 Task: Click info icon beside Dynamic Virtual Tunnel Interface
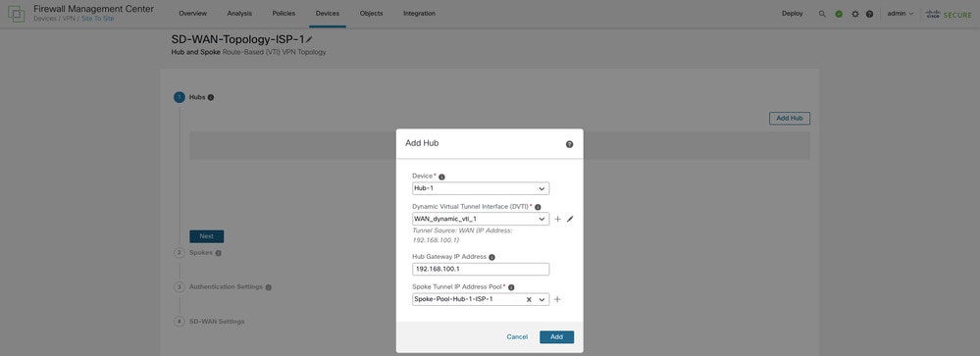point(538,207)
